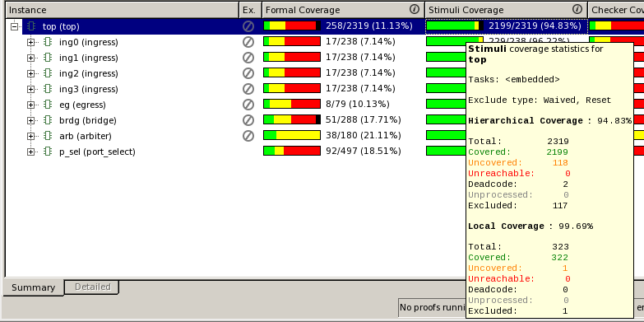Viewport: 644px width, 322px height.
Task: Expand the p_sel (port_select) node
Action: [x=30, y=152]
